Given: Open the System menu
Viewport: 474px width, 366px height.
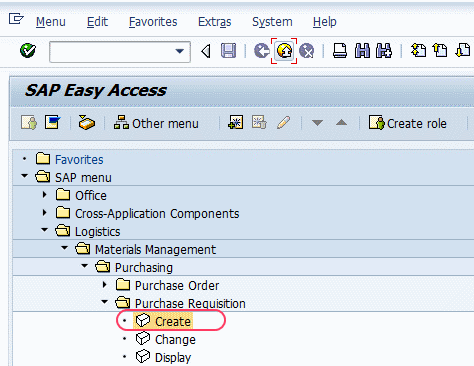Looking at the screenshot, I should tap(272, 22).
